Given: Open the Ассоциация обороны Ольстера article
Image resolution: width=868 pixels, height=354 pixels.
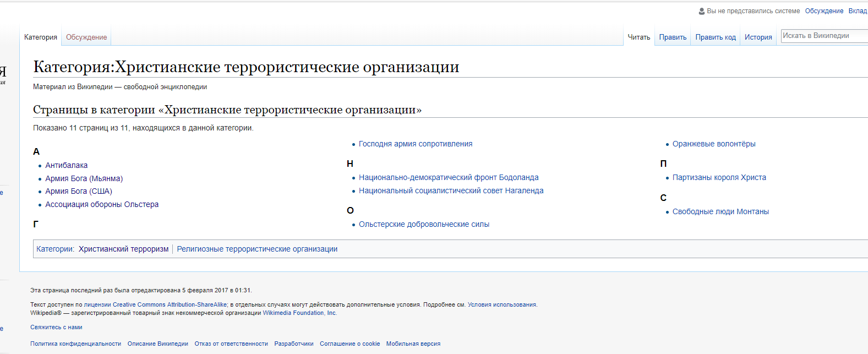Looking at the screenshot, I should [102, 204].
